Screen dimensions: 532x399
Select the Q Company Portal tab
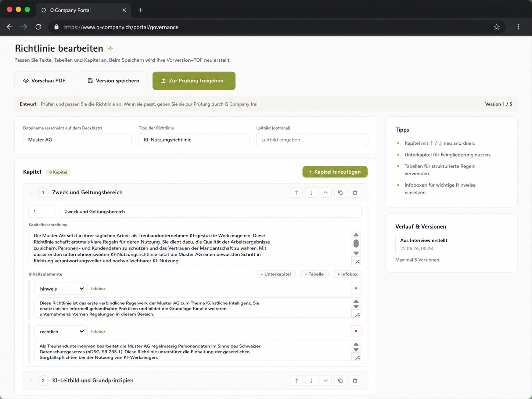pos(84,10)
